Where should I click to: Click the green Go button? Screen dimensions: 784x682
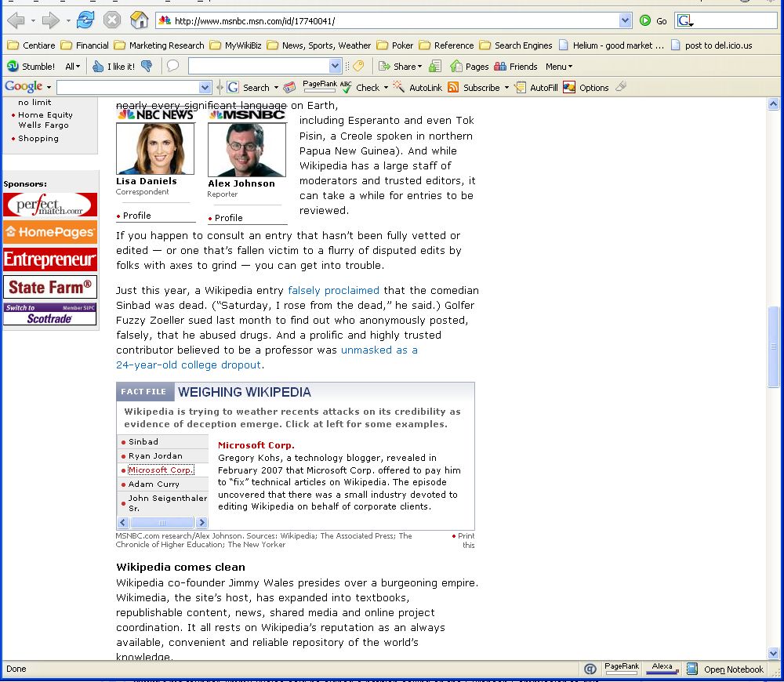654,20
